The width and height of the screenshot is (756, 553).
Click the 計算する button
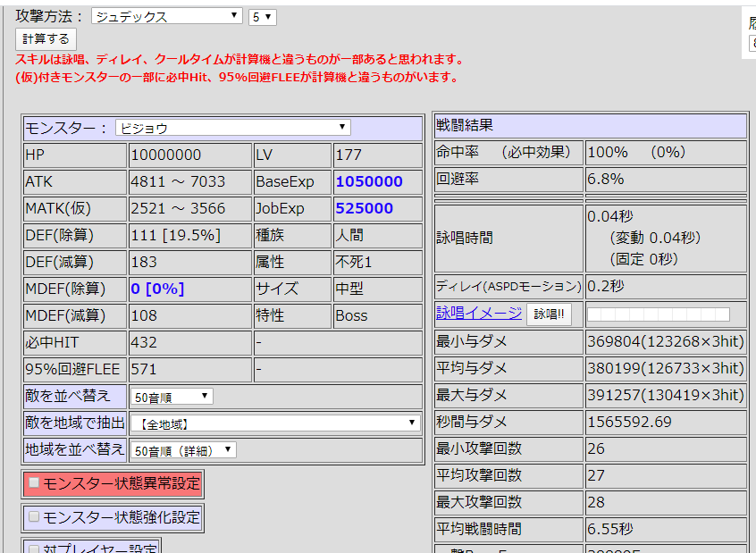click(x=46, y=39)
